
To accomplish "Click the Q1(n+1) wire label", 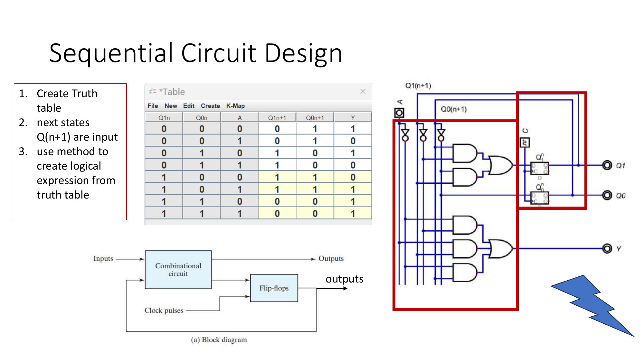I will [418, 86].
